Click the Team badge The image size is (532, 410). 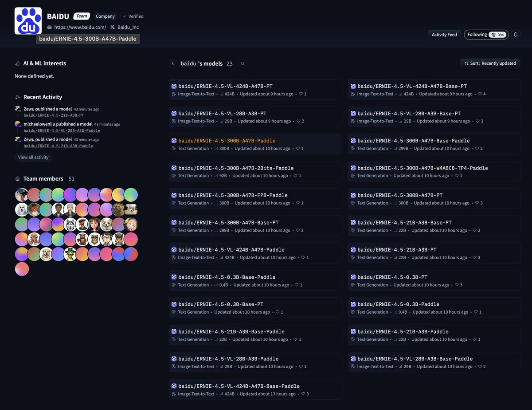click(82, 16)
